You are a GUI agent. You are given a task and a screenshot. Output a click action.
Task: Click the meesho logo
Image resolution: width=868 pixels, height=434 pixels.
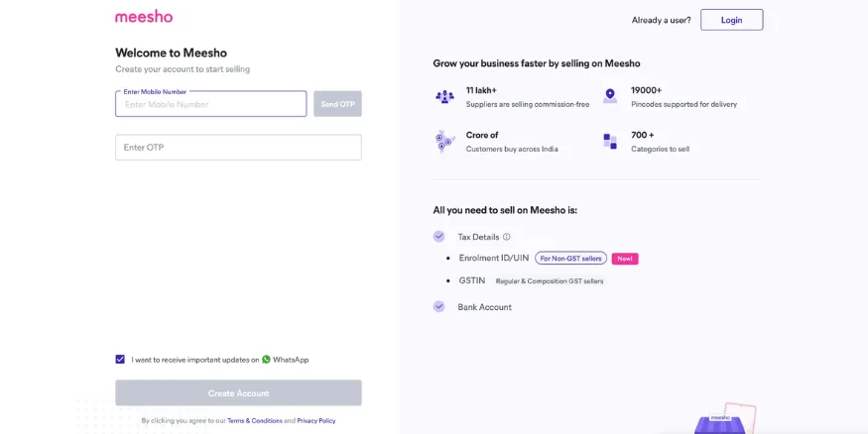[x=144, y=17]
